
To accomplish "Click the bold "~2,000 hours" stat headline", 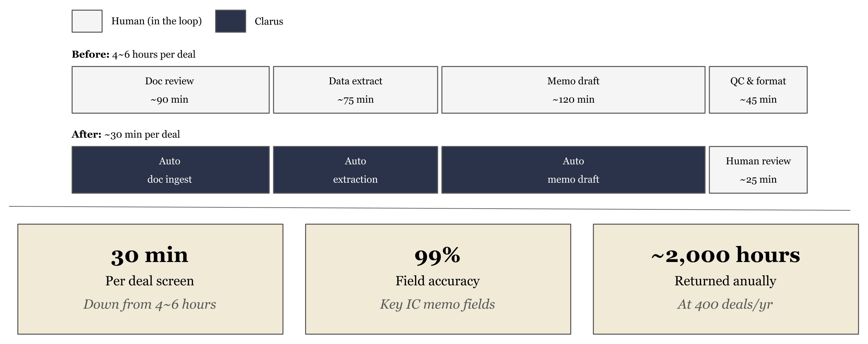I will (725, 255).
